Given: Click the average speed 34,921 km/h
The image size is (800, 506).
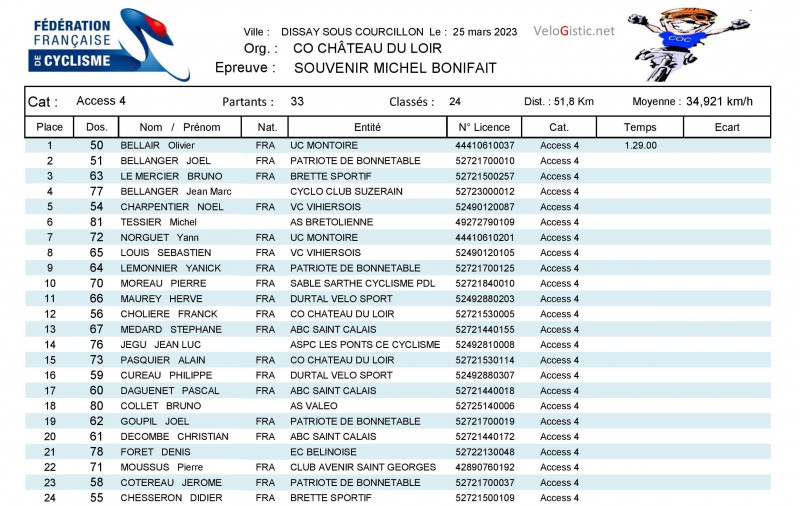Looking at the screenshot, I should [719, 102].
